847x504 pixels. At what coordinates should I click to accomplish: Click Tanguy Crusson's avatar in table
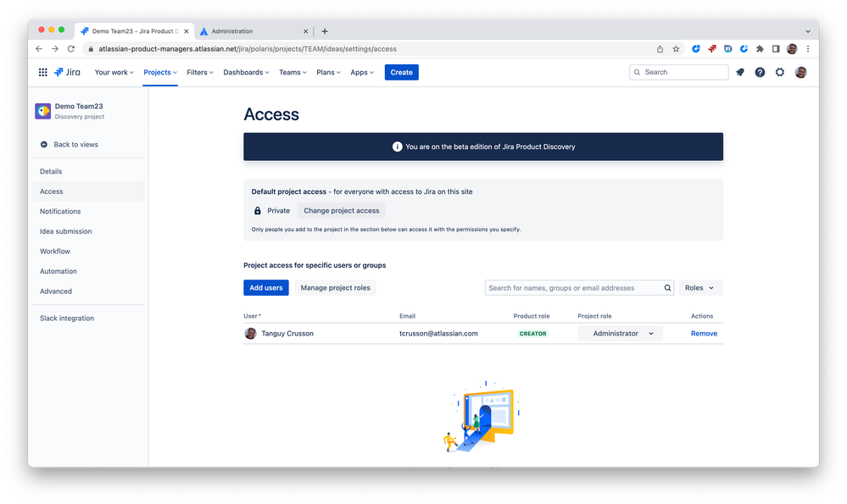(250, 334)
